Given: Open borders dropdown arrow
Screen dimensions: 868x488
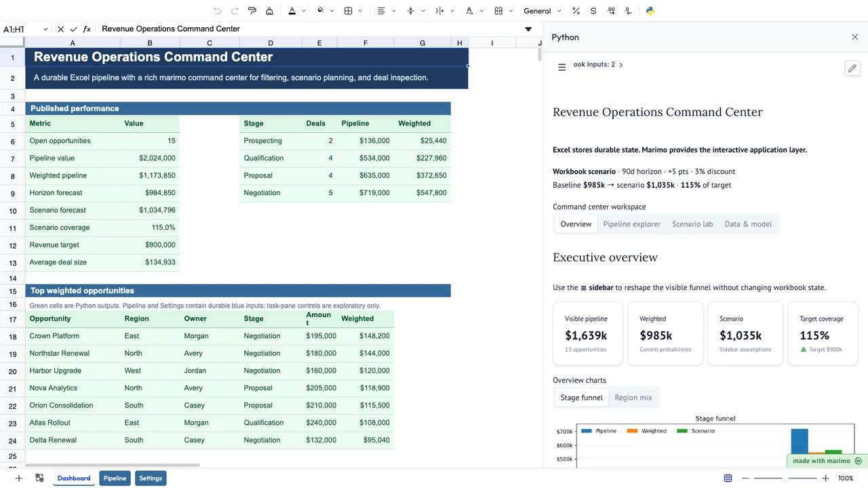Looking at the screenshot, I should [360, 11].
